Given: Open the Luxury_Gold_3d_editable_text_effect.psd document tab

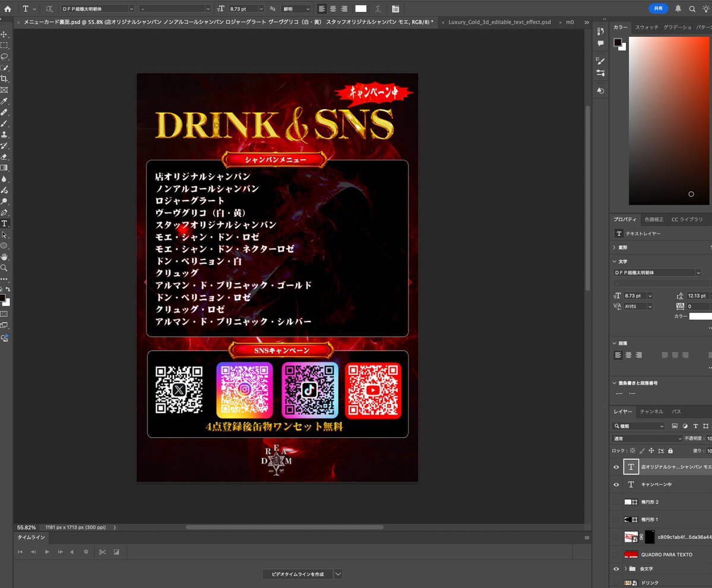Looking at the screenshot, I should click(499, 22).
